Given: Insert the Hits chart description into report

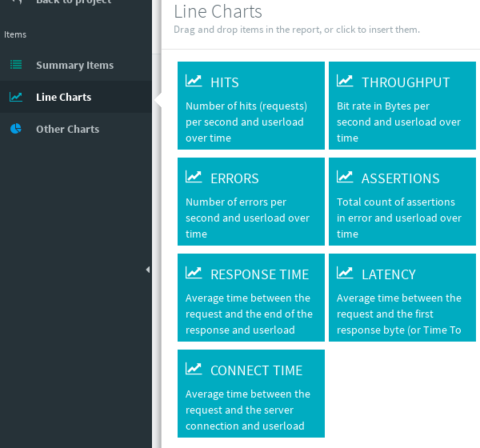Looking at the screenshot, I should [x=246, y=122].
